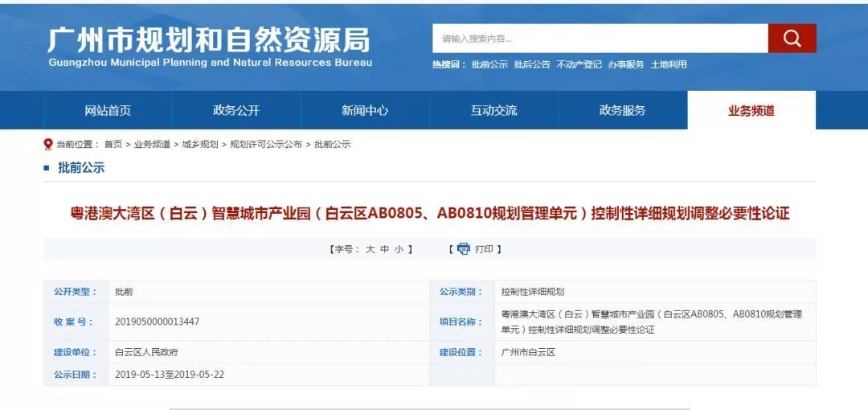The height and width of the screenshot is (410, 868).
Task: Click the location pin icon in breadcrumb
Action: click(x=47, y=145)
